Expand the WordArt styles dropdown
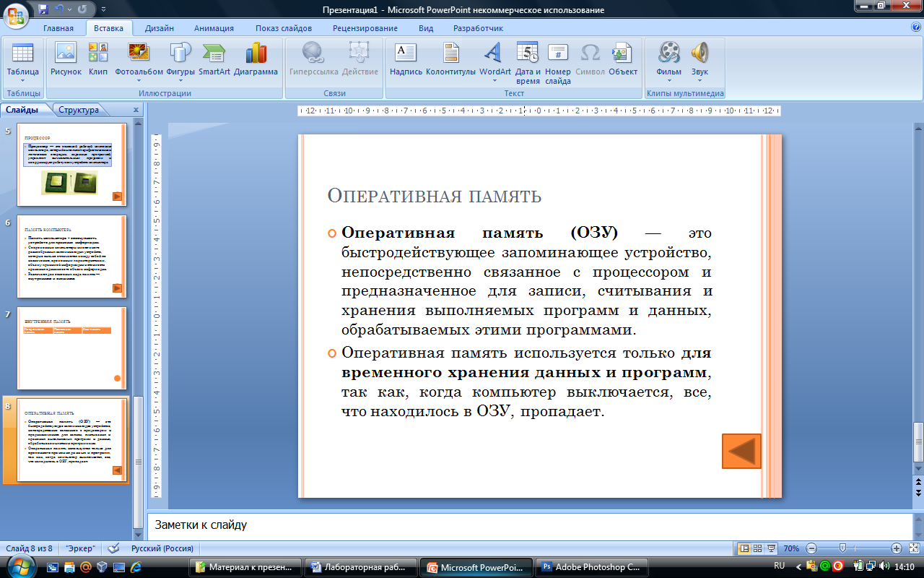924x578 pixels. click(x=494, y=80)
